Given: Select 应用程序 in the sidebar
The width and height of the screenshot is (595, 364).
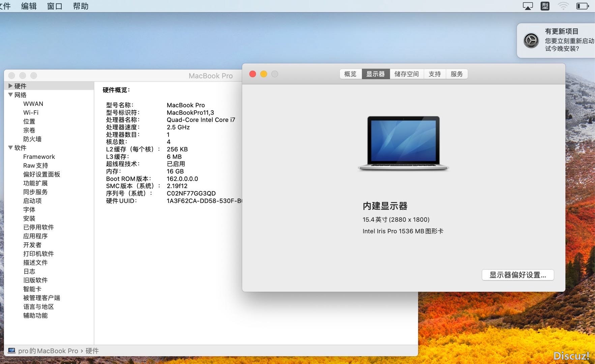Looking at the screenshot, I should 35,236.
